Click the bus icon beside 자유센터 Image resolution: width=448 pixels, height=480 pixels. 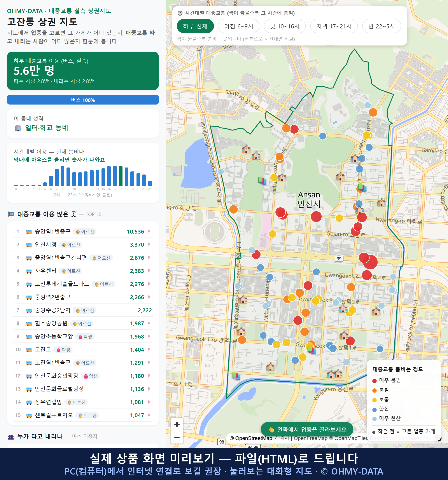point(29,271)
